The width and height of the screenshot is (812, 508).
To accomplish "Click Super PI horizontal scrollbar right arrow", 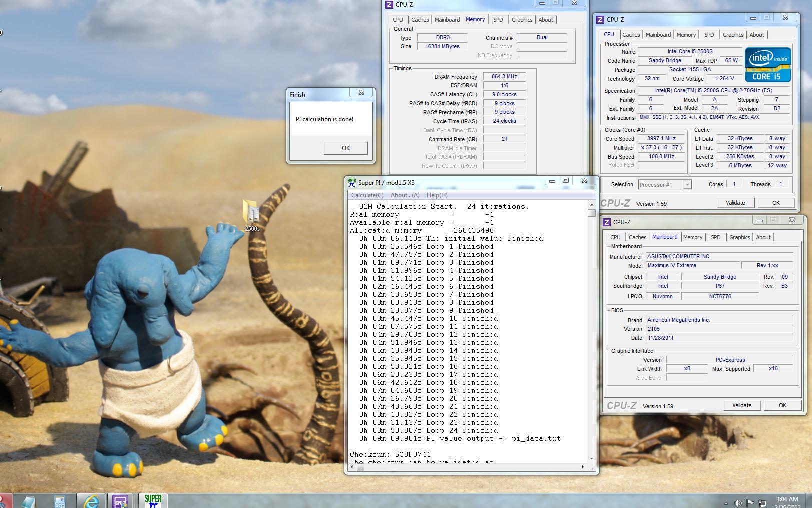I will point(583,467).
